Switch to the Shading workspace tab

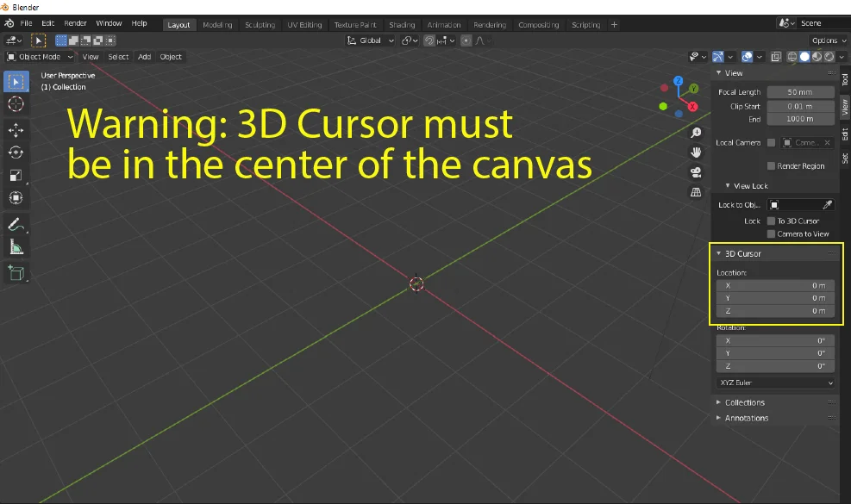pos(402,24)
